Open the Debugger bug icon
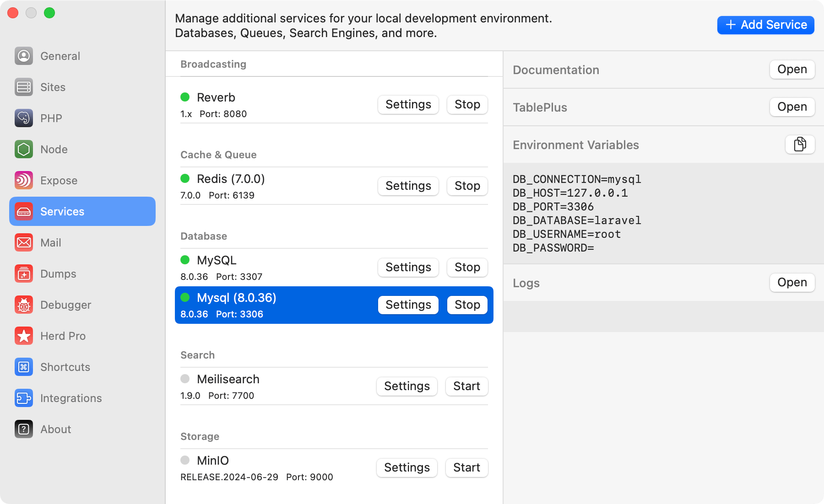Viewport: 824px width, 504px height. pyautogui.click(x=24, y=305)
